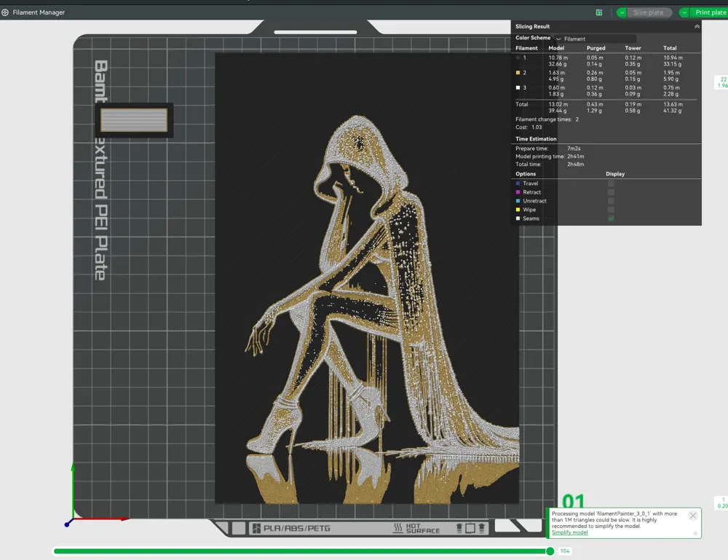Screen dimensions: 728x560
Task: Click the Slice plate button
Action: (x=649, y=12)
